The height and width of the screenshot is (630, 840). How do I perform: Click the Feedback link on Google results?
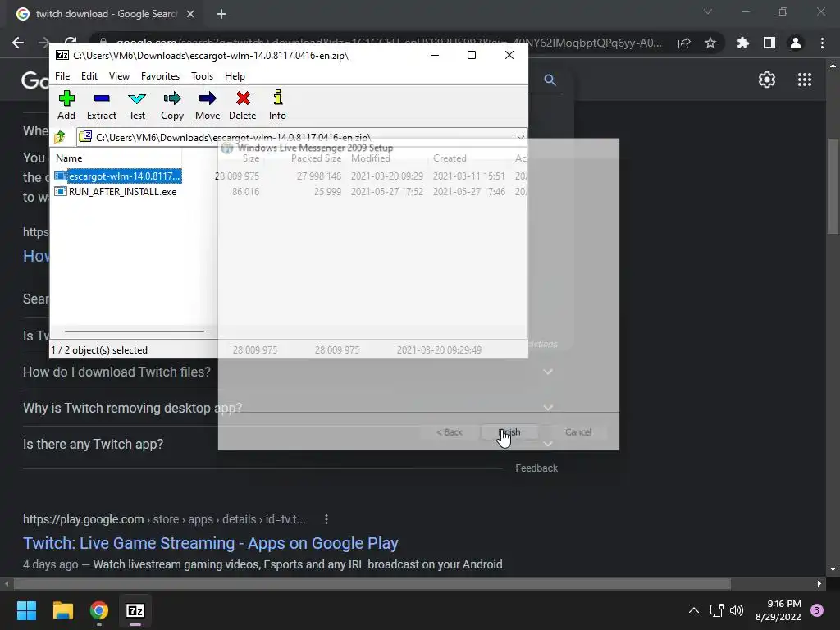pyautogui.click(x=536, y=468)
